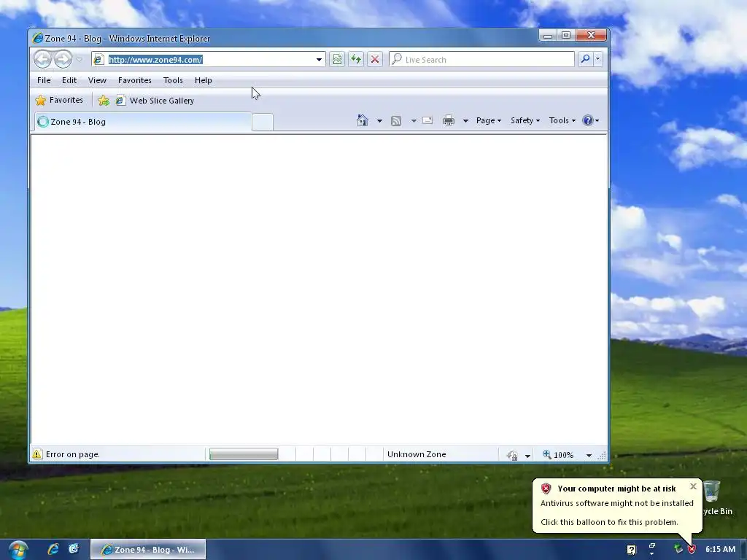Expand the Print dropdown arrow
The width and height of the screenshot is (747, 560).
click(465, 121)
